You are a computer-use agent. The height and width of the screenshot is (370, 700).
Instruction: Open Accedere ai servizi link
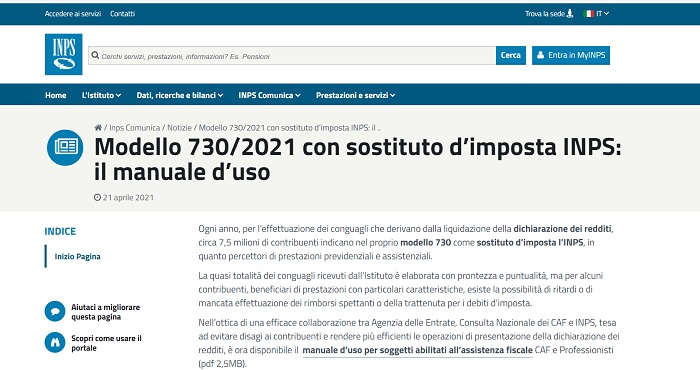pos(73,14)
